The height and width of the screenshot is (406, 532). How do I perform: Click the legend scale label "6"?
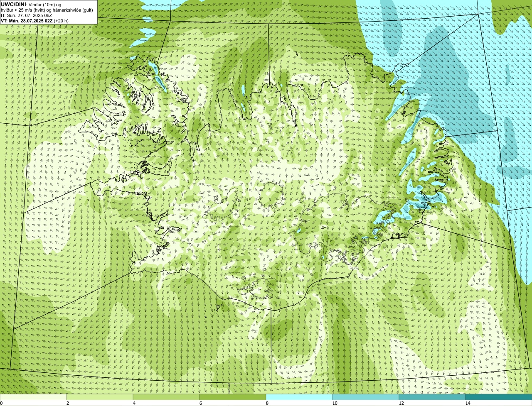point(200,403)
